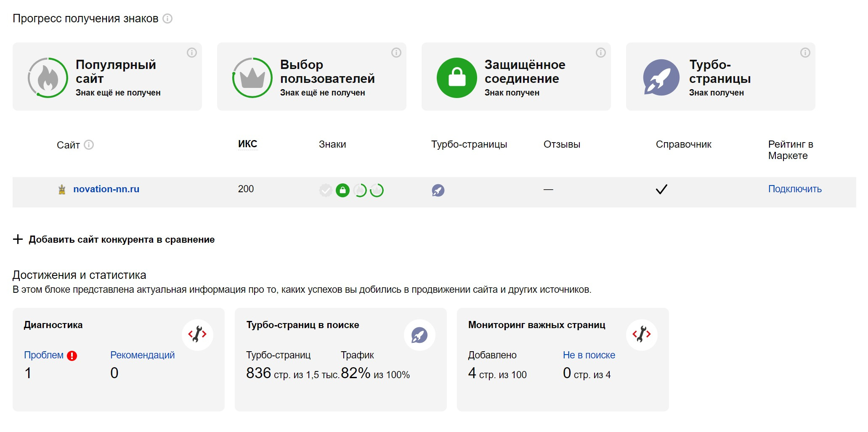Click info icon on Популярный сайт card

[x=192, y=53]
